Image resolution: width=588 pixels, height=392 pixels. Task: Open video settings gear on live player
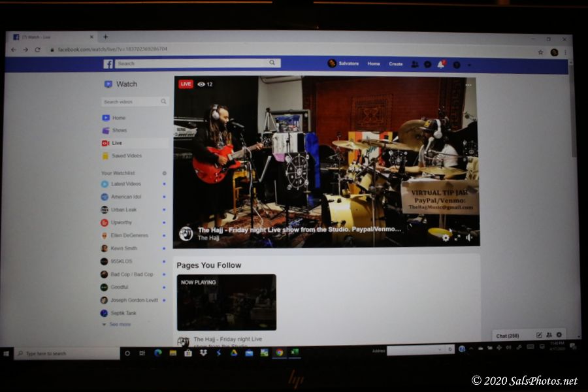pos(446,238)
